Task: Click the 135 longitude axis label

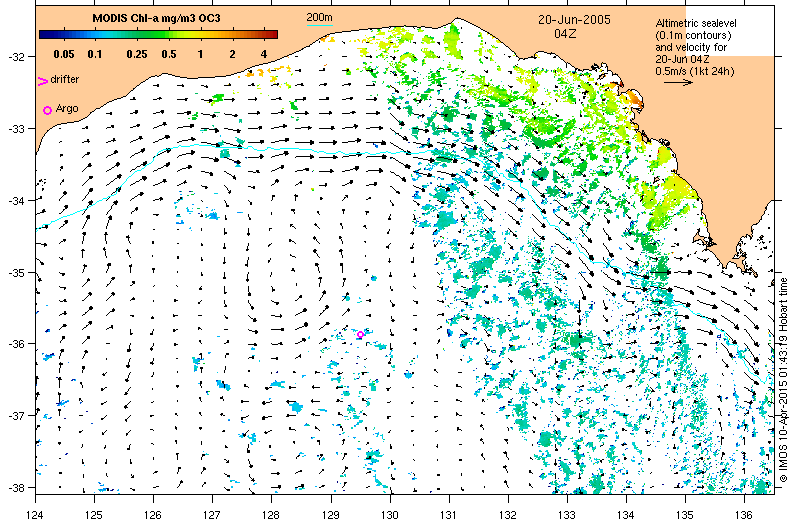Action: 685,515
